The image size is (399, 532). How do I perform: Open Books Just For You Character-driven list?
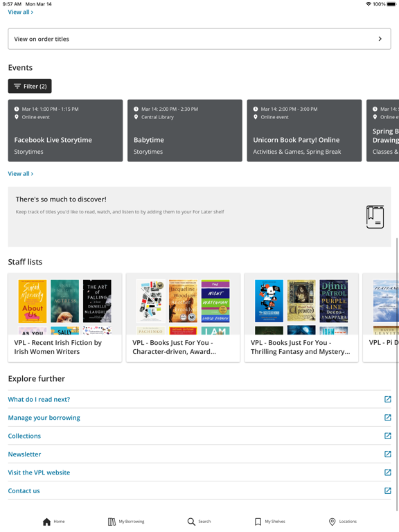183,318
